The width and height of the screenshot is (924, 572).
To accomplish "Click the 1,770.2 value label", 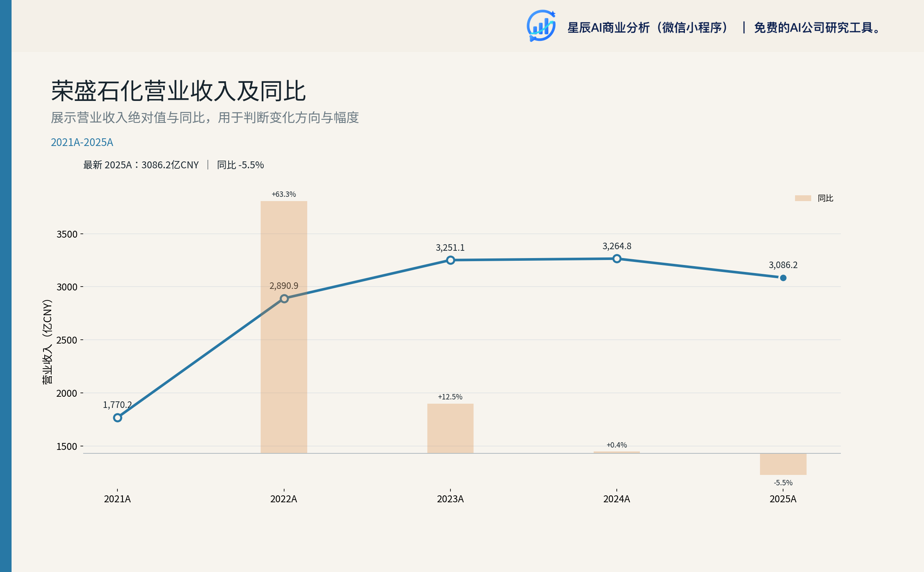I will tap(117, 405).
